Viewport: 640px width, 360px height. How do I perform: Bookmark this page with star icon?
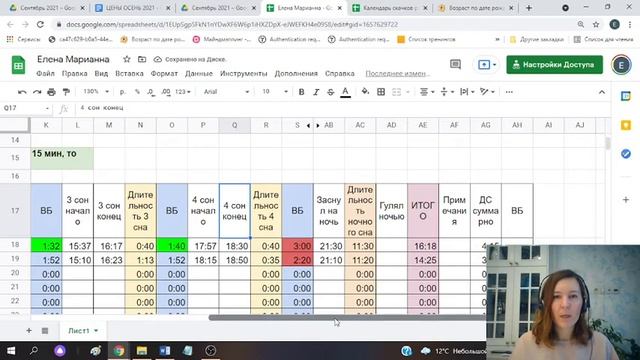[596, 24]
